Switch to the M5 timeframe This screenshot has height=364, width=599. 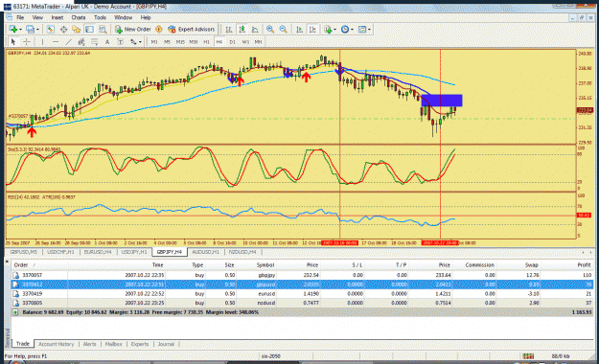tap(167, 42)
